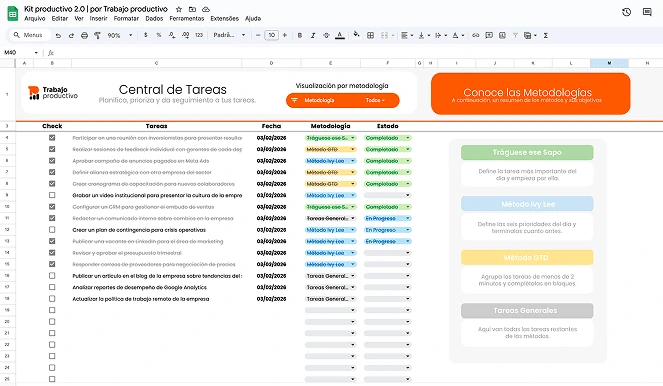Insert a link
663x386 pixels.
click(x=476, y=36)
